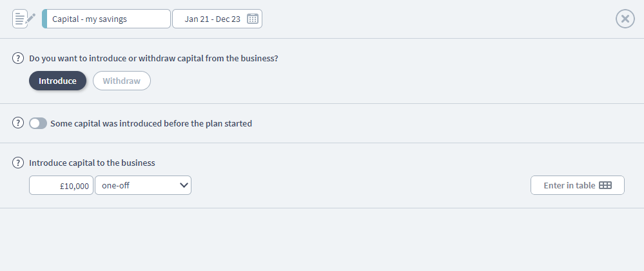Click the 'Capital - my savings' name field
Screen dimensions: 644x271
tap(108, 19)
